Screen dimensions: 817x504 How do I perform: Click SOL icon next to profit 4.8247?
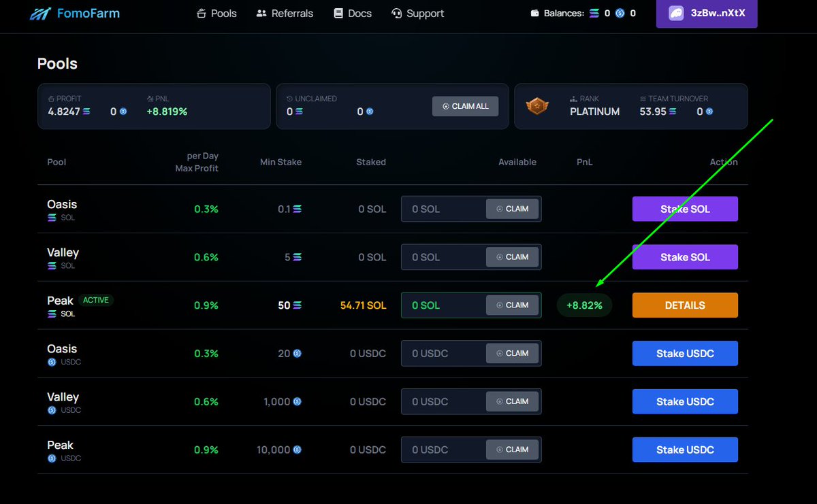[86, 112]
